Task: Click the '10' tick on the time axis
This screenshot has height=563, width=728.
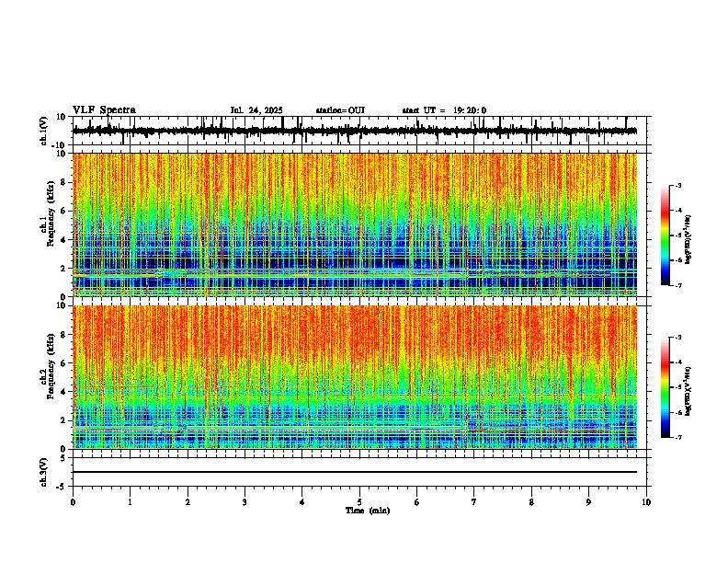Action: click(x=646, y=502)
